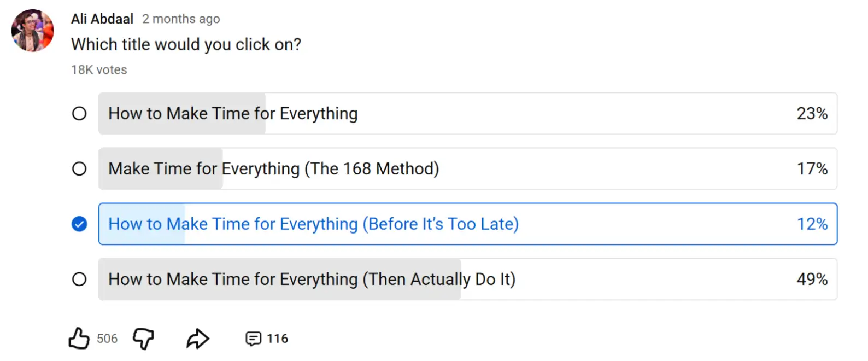Screen dimensions: 868x361
Task: Click Ali Abdaal's profile avatar
Action: 33,31
